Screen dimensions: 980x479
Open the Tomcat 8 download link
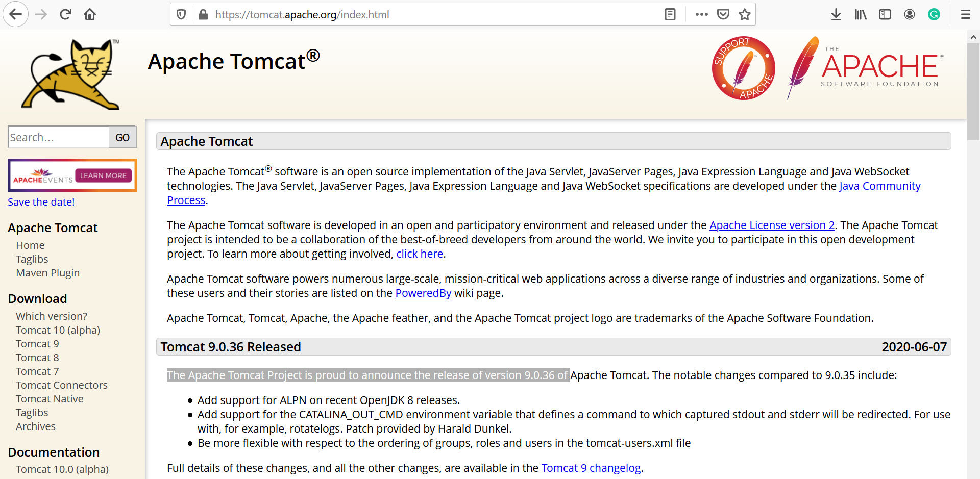(x=37, y=358)
